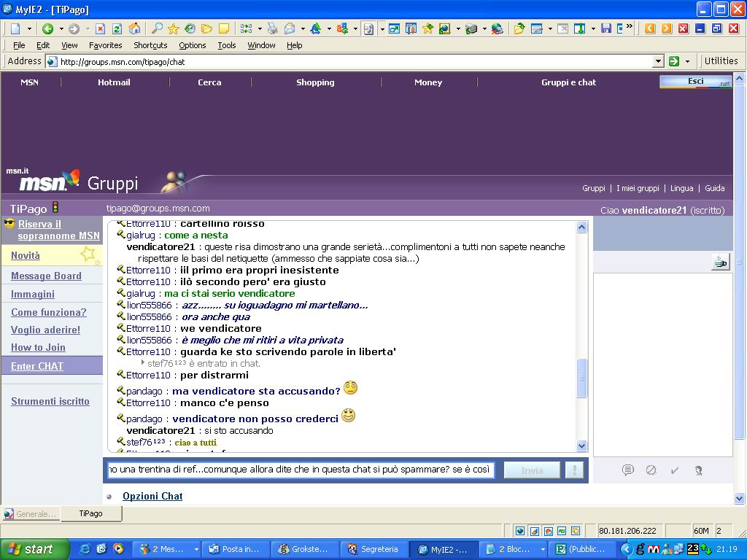Open the dropdown arrow next to New page icon
The image size is (747, 560).
pos(29,29)
